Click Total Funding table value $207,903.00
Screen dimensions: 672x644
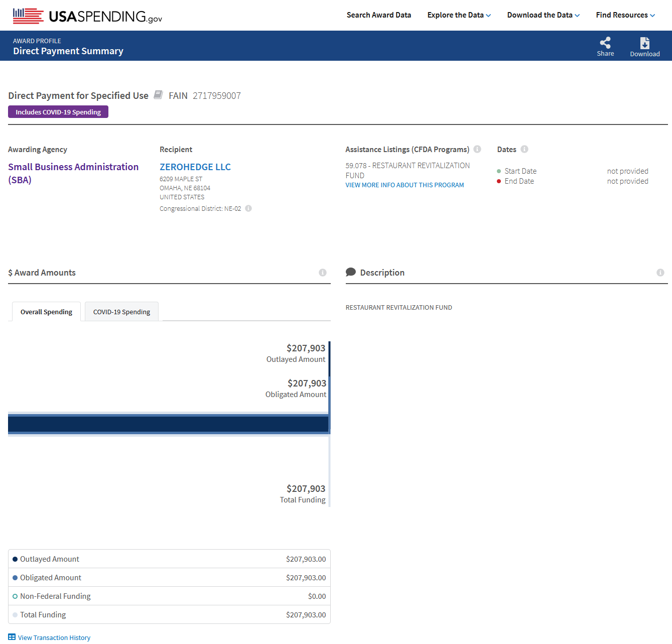(x=306, y=615)
